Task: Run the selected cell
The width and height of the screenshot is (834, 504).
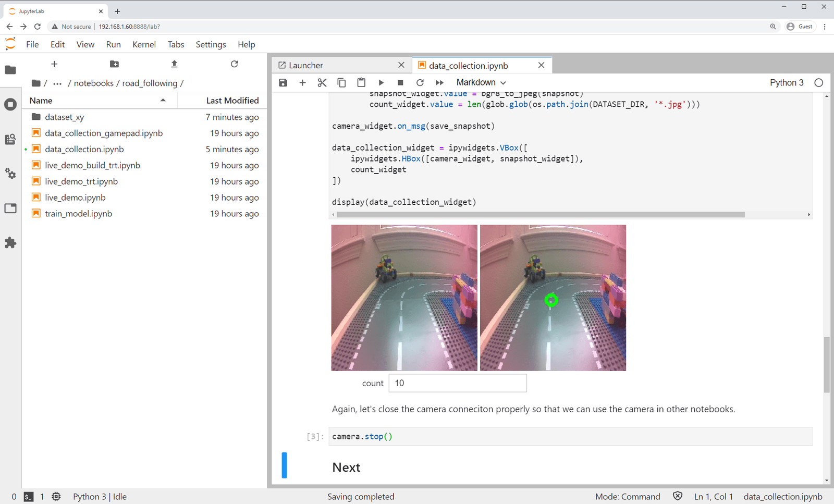Action: [x=381, y=82]
